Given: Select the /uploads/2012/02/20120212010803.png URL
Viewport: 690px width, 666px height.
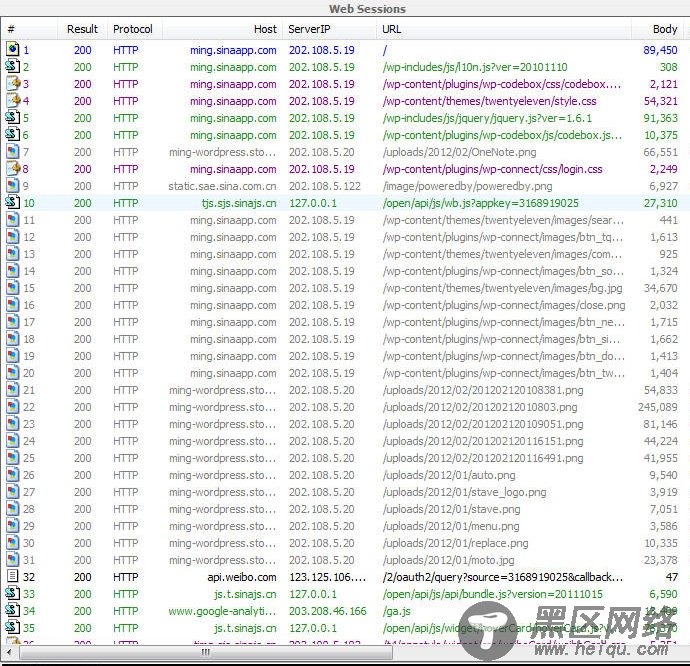Looking at the screenshot, I should 480,407.
